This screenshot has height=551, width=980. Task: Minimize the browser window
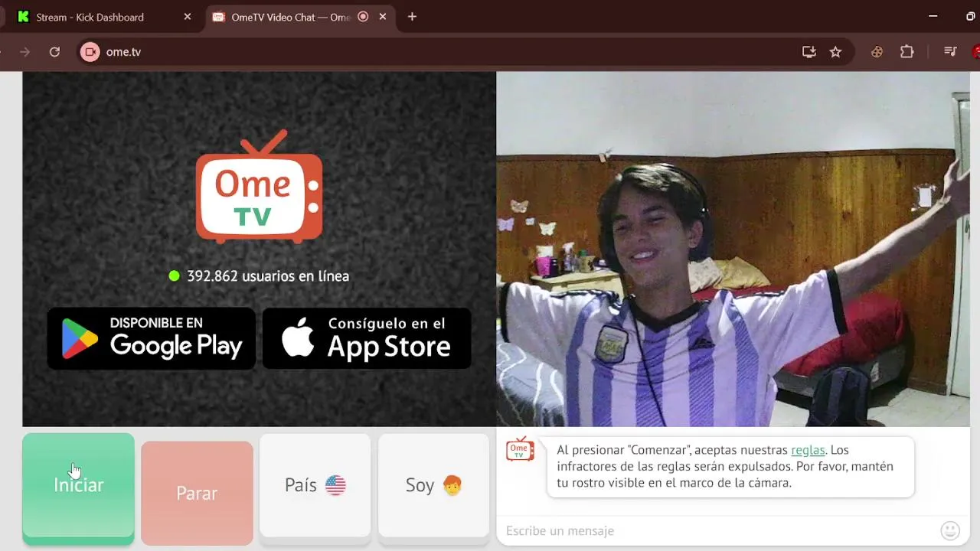click(933, 17)
